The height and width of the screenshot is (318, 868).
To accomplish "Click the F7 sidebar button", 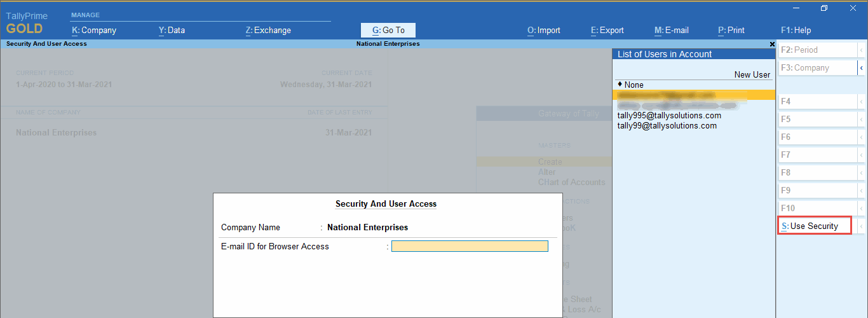I will [817, 155].
